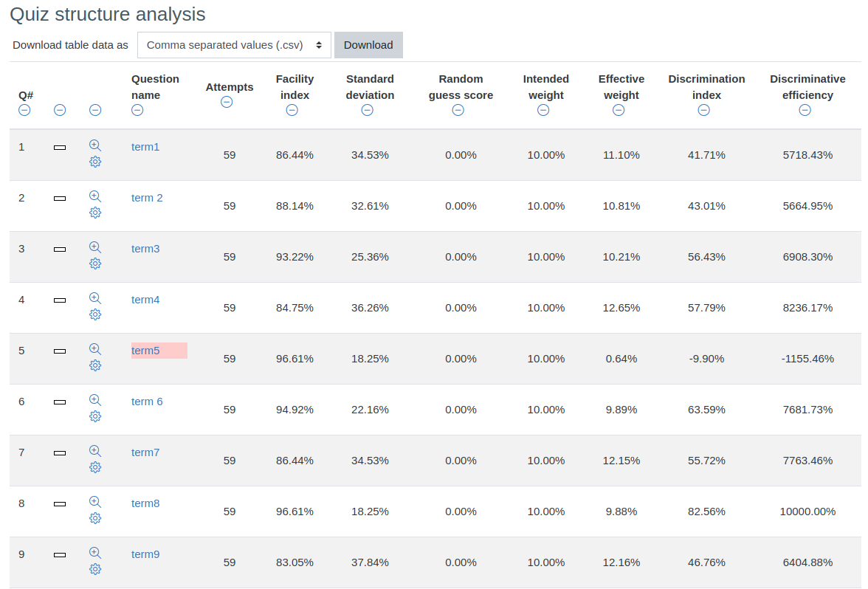
Task: Hide the question type icon column
Action: [60, 110]
